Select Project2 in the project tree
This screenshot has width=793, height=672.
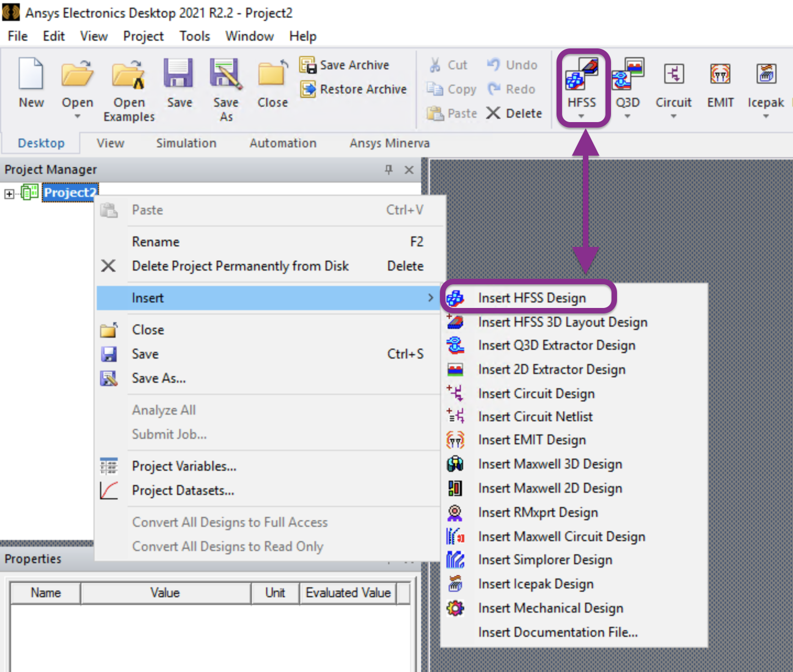coord(70,192)
